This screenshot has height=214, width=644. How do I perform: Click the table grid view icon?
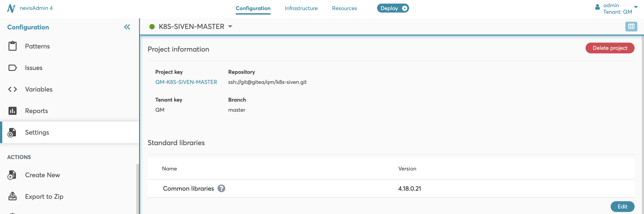pyautogui.click(x=631, y=26)
